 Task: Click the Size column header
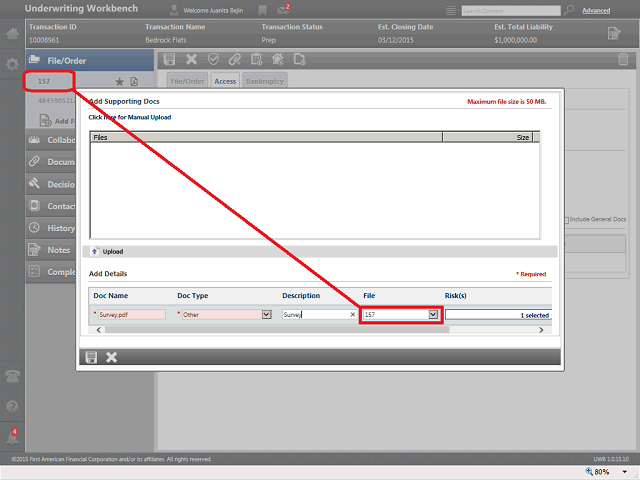[x=488, y=137]
